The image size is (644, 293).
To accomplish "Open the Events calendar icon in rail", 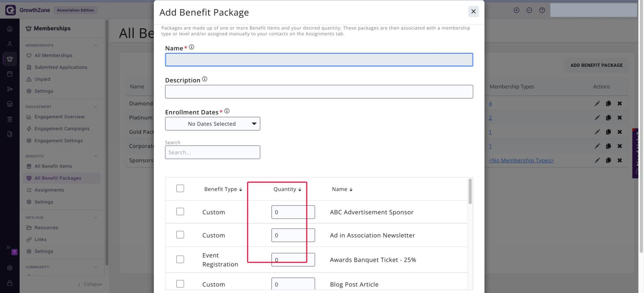I will tap(10, 74).
